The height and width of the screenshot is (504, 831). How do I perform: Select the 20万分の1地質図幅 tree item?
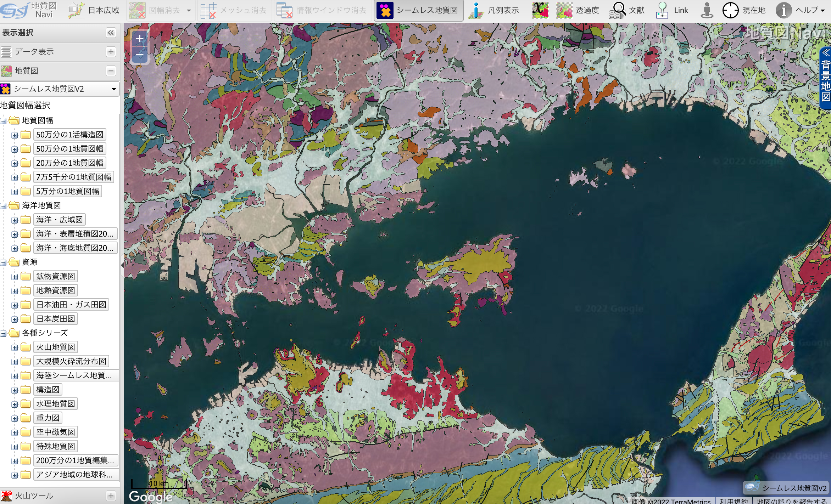click(x=69, y=163)
